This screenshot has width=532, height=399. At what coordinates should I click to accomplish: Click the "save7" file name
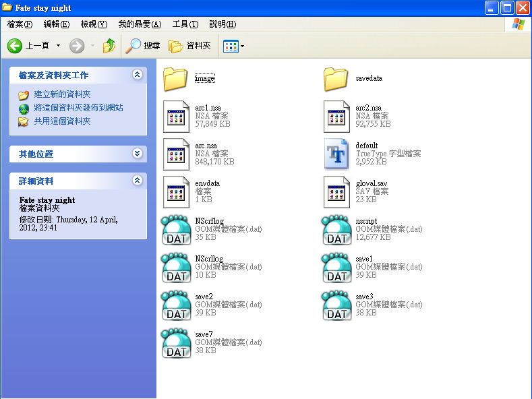204,334
